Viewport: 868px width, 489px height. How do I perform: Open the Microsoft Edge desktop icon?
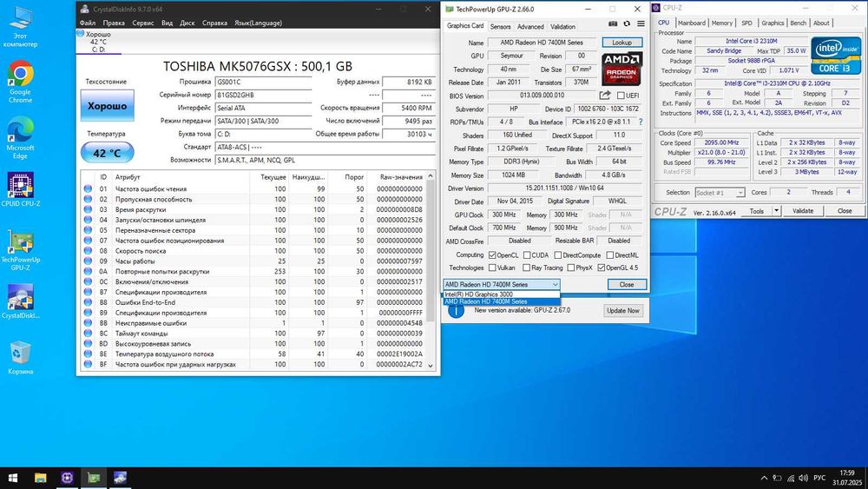tap(21, 138)
